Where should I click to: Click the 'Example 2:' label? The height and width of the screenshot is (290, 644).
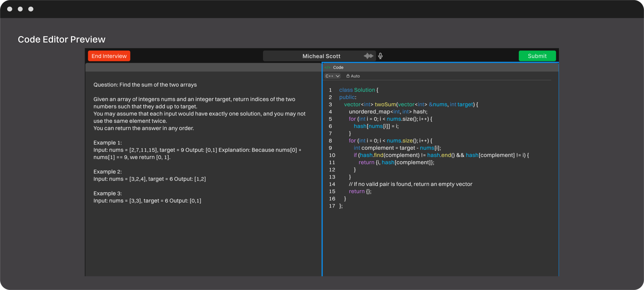pyautogui.click(x=108, y=172)
